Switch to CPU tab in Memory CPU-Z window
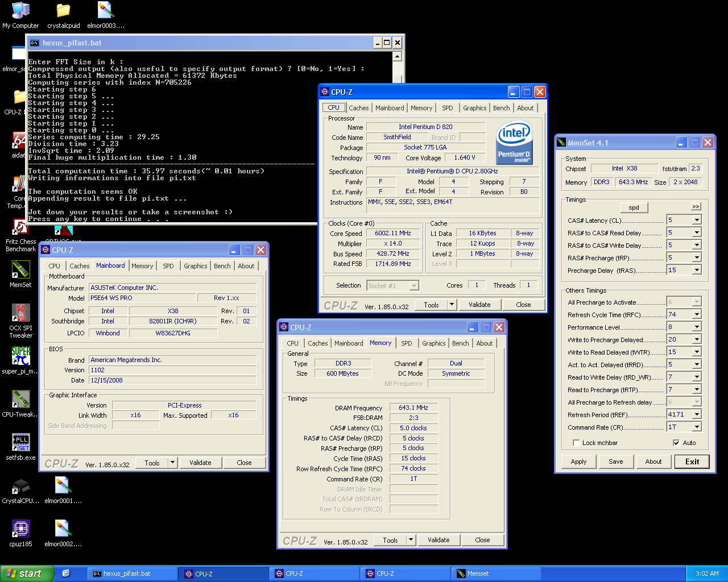Screen dimensions: 728x582 tap(292, 343)
